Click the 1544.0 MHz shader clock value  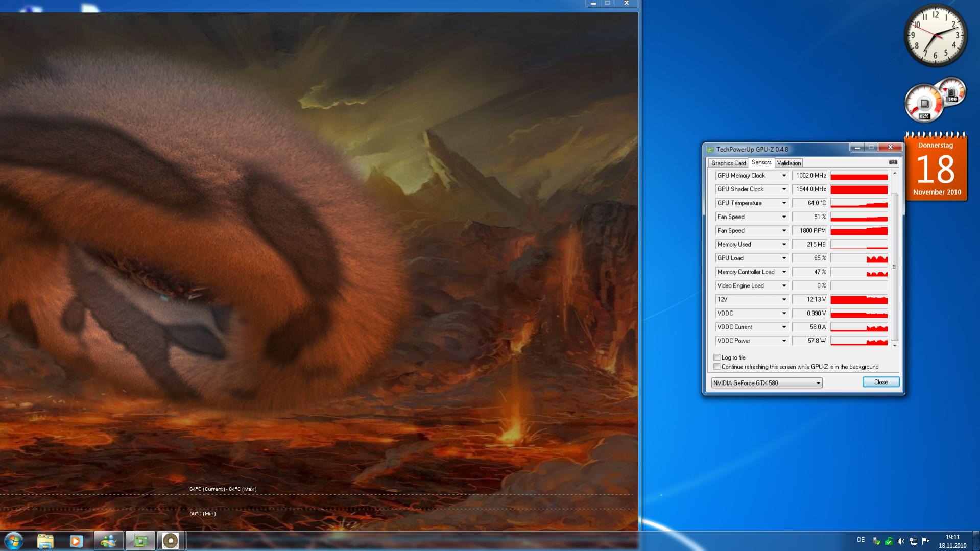tap(810, 189)
